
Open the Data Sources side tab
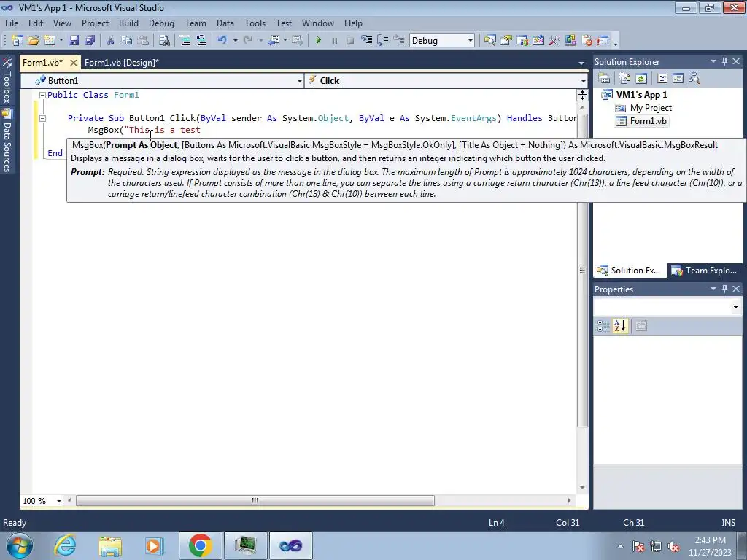(x=7, y=141)
